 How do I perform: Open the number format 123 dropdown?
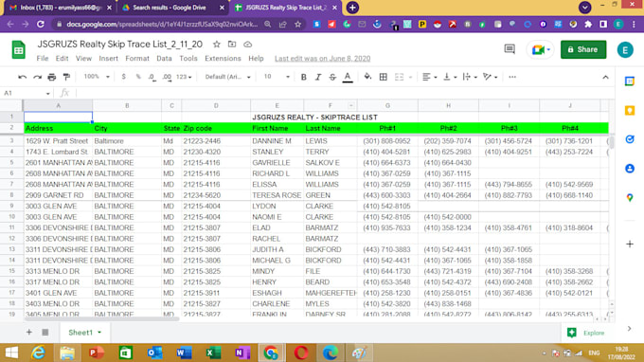click(x=184, y=77)
